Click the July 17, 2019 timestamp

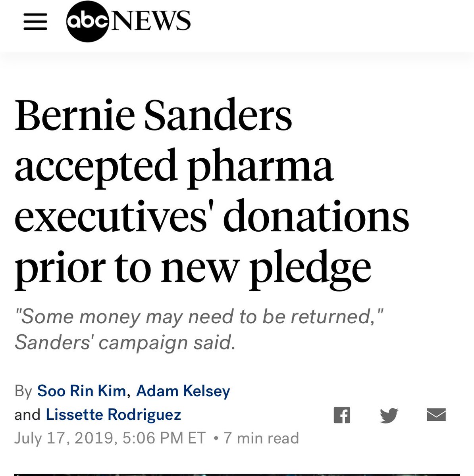pos(110,438)
